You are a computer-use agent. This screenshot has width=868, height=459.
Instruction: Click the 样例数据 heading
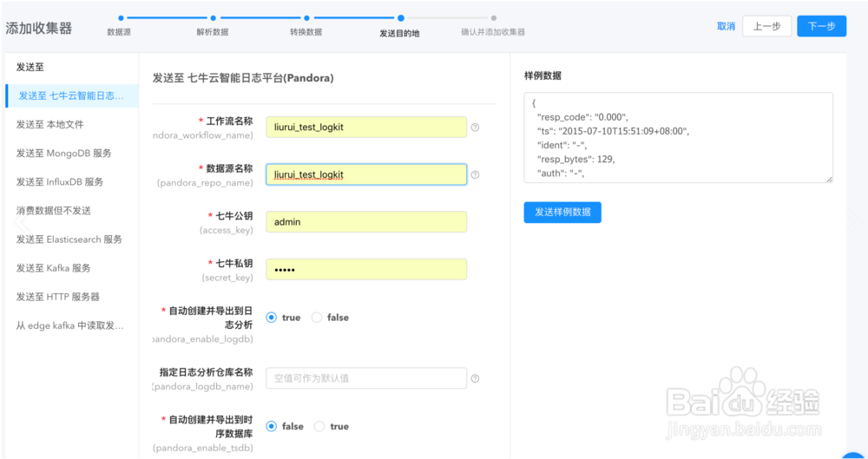(543, 76)
